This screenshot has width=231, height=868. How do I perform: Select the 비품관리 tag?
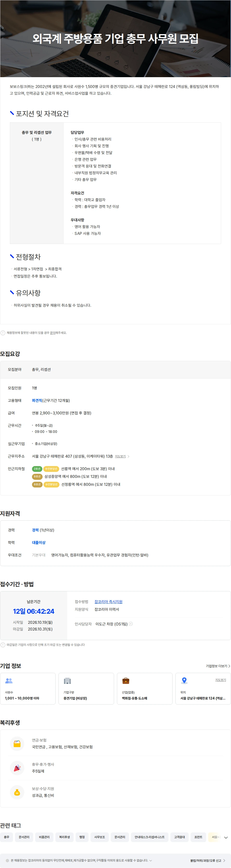coord(44,837)
